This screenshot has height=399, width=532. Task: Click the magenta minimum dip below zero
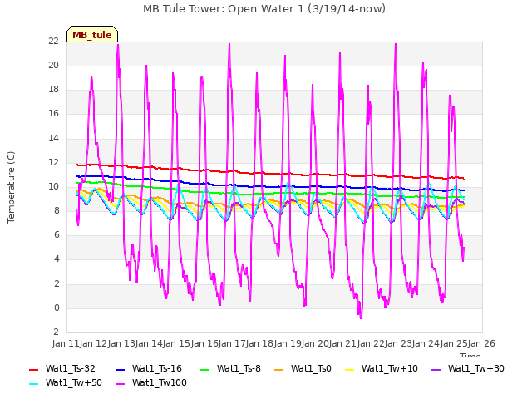[360, 316]
